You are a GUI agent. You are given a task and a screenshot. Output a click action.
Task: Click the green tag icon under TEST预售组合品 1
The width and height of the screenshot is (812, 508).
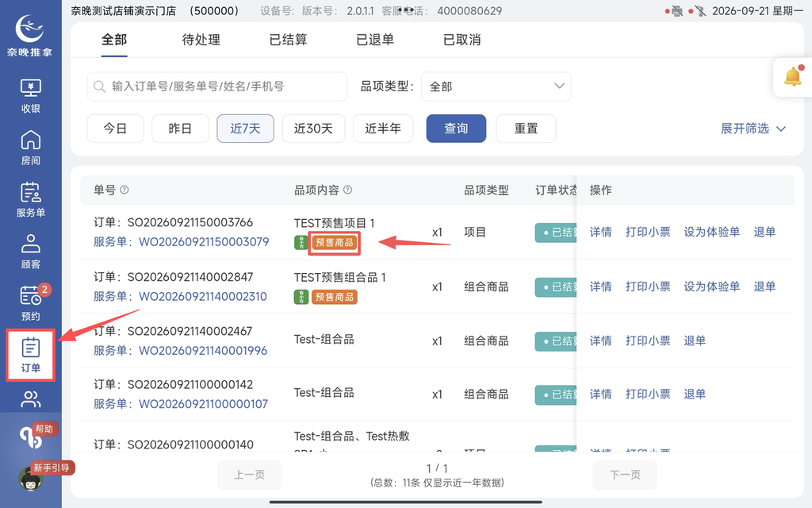301,297
